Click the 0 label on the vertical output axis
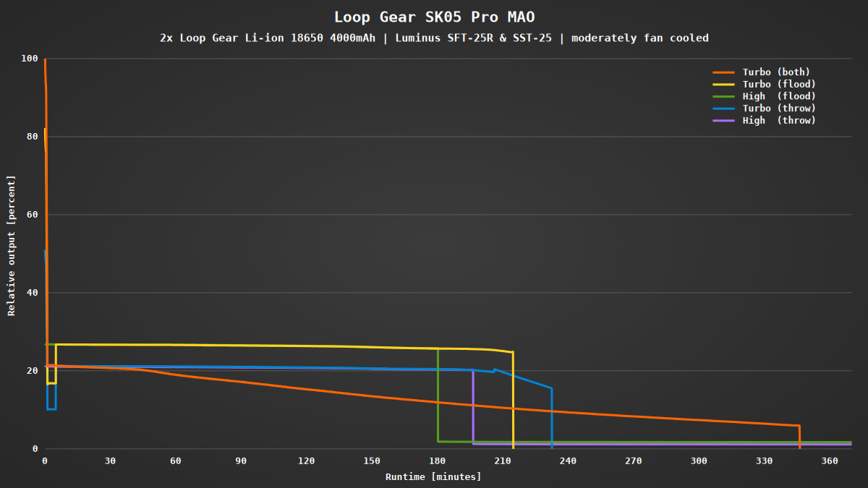The height and width of the screenshot is (488, 868). [35, 449]
